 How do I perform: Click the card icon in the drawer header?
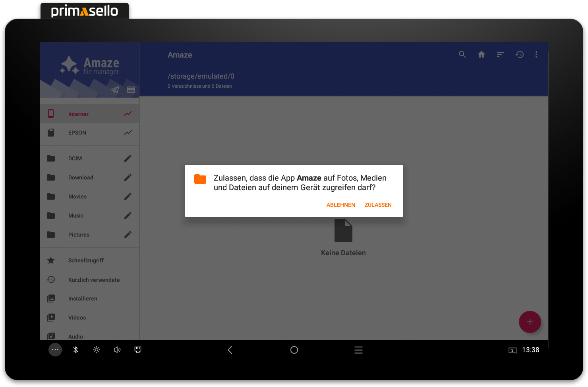131,90
